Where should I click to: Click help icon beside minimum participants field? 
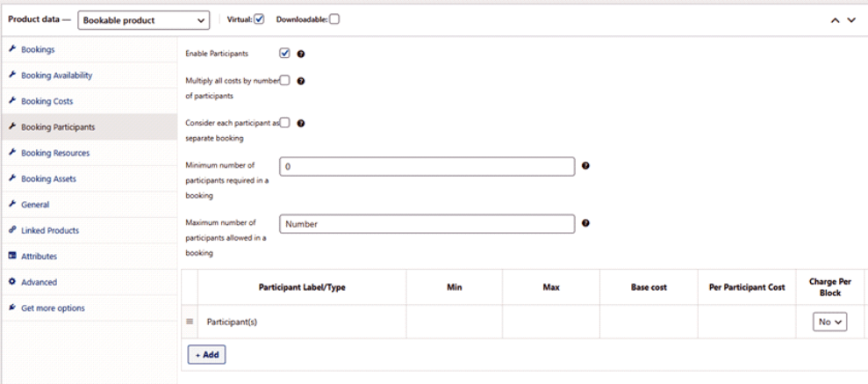point(585,165)
